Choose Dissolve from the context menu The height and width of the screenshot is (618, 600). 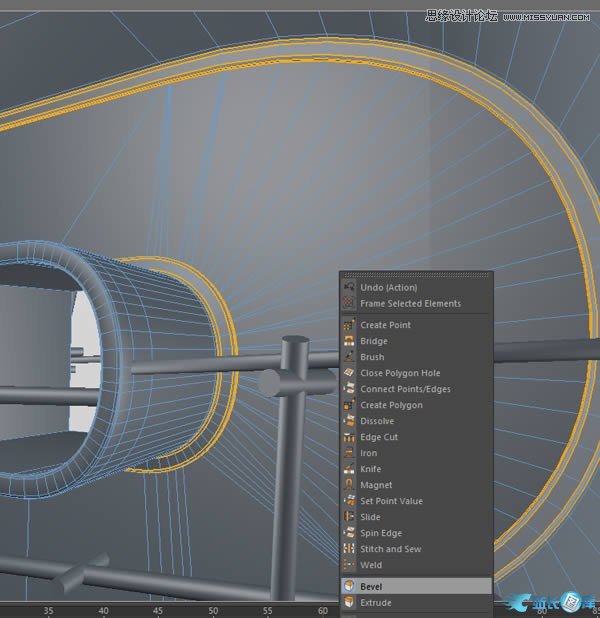(x=378, y=421)
